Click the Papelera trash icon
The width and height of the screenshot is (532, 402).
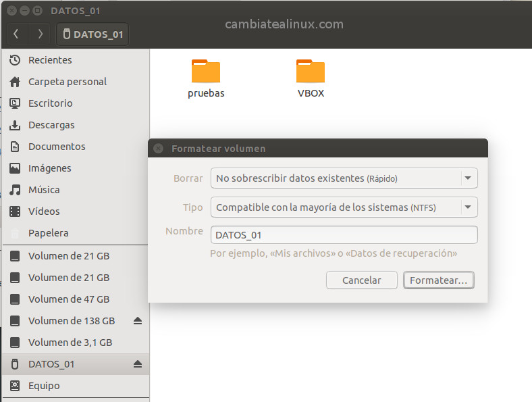[15, 233]
